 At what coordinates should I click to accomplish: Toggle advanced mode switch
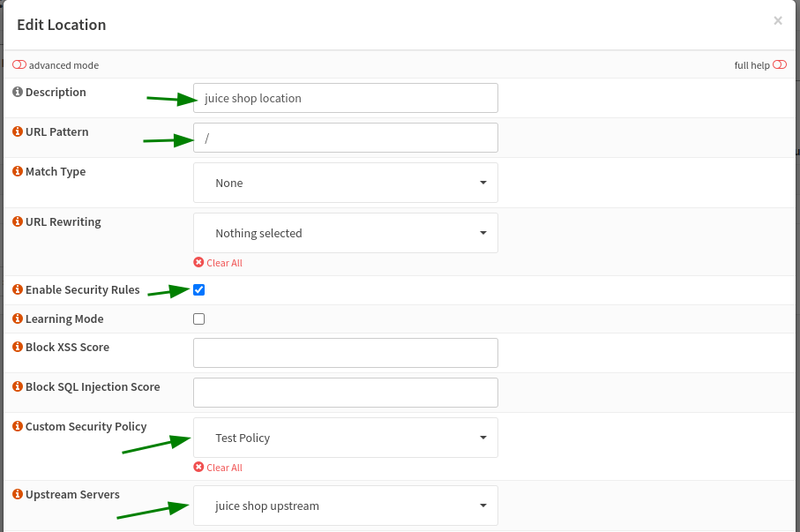point(19,65)
